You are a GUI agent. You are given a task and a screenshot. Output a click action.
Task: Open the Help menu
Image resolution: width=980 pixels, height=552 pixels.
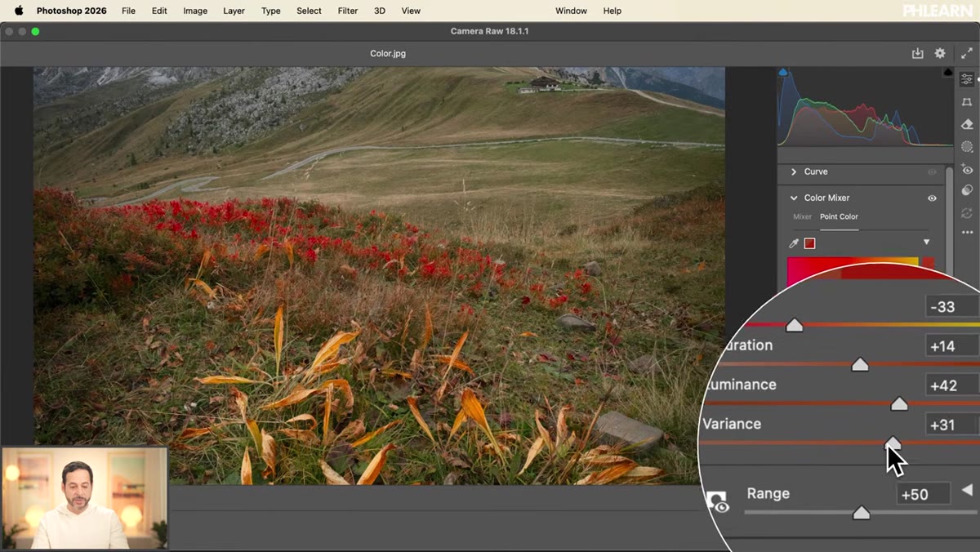[612, 11]
